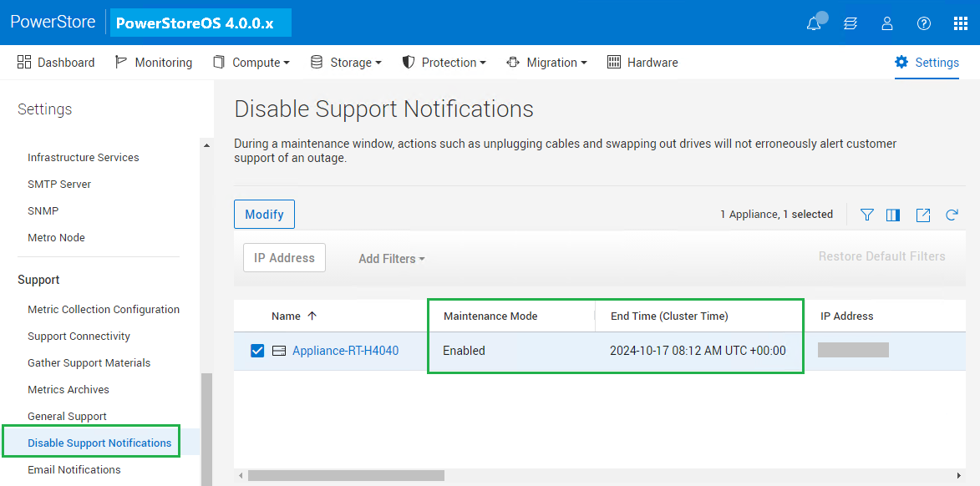Select the header row checkbox column
The height and width of the screenshot is (486, 980).
click(257, 316)
